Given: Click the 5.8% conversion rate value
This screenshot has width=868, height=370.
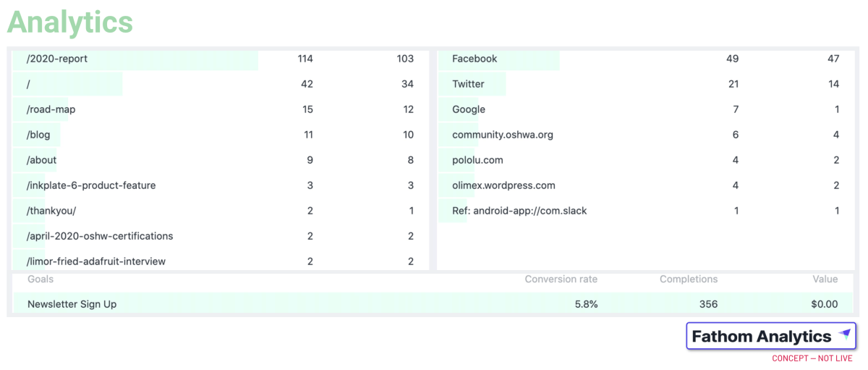Looking at the screenshot, I should point(586,304).
